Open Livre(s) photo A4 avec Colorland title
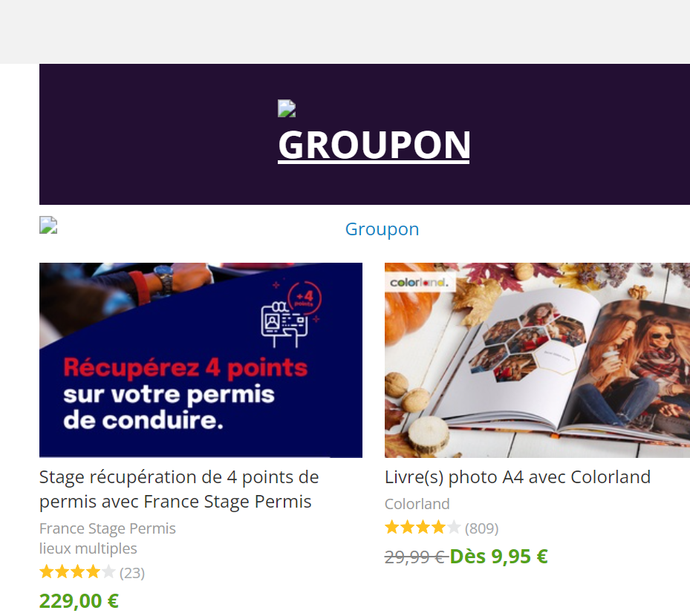690x616 pixels. click(518, 477)
